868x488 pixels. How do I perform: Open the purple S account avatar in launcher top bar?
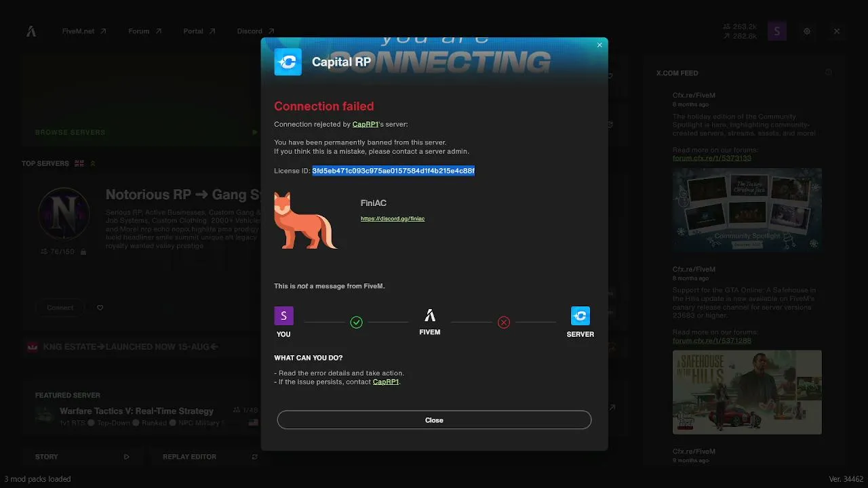coord(777,31)
